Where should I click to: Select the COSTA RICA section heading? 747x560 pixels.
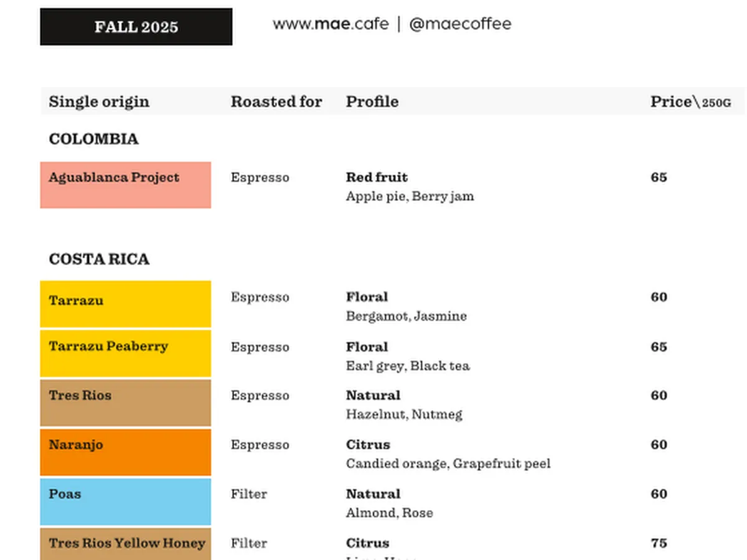tap(99, 259)
